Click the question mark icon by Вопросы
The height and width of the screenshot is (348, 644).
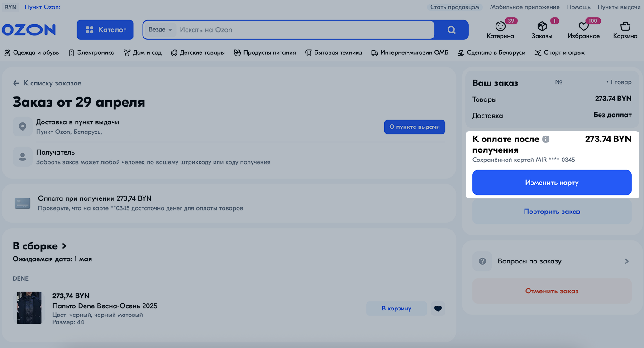click(482, 261)
